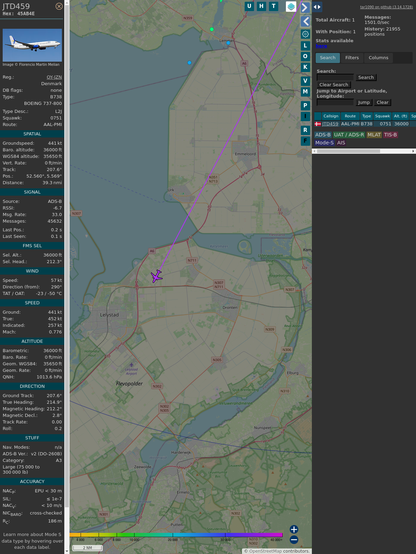Click the settings gear map button

click(305, 34)
